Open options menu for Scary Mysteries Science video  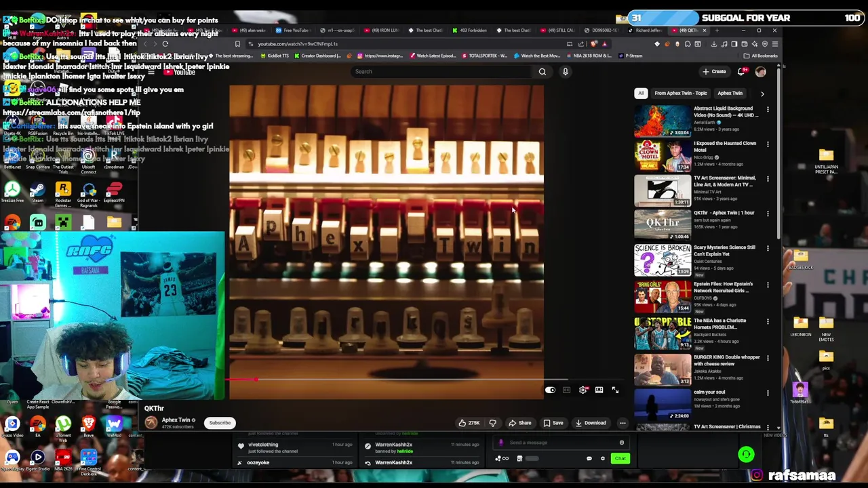tap(768, 248)
